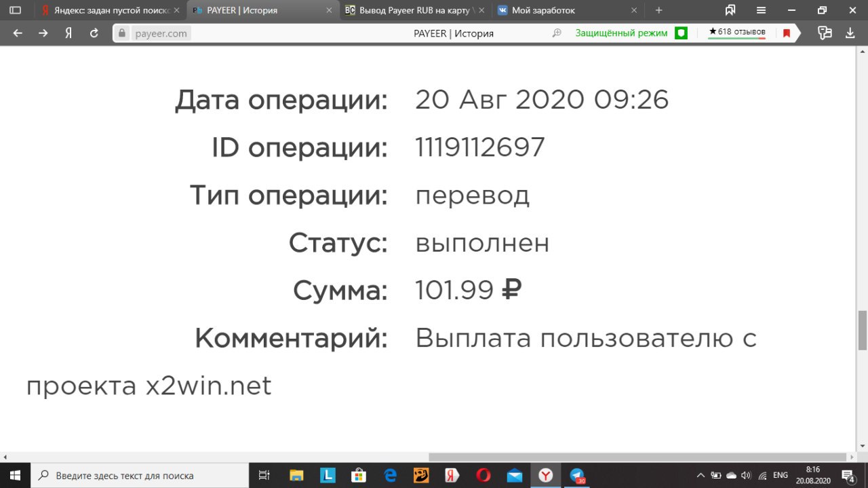
Task: Open the Yandex Я taskbar icon
Action: pyautogui.click(x=452, y=475)
